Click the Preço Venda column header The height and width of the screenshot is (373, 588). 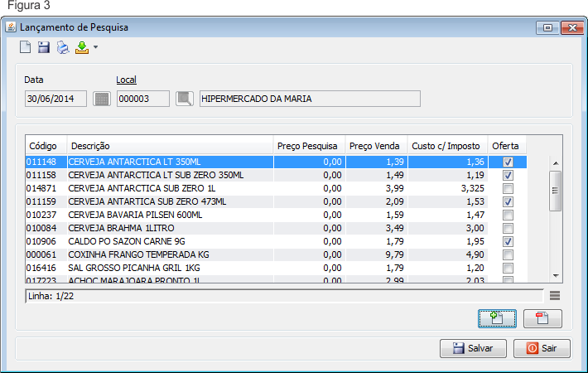pyautogui.click(x=374, y=146)
